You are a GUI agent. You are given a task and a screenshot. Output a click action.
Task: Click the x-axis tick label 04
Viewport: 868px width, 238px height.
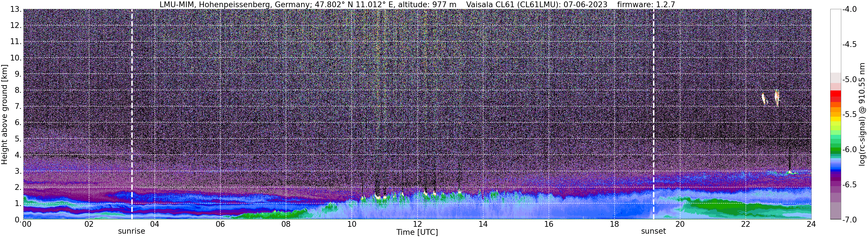point(155,224)
